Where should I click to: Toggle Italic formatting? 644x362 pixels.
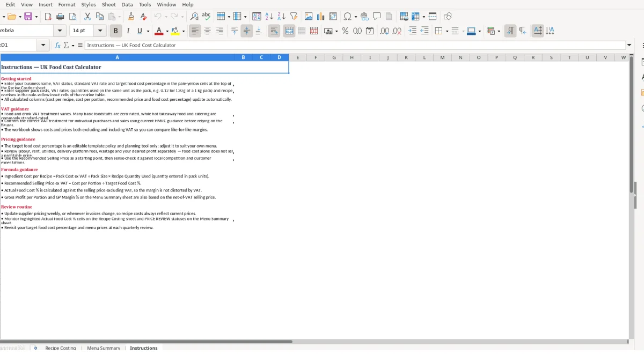(x=128, y=31)
